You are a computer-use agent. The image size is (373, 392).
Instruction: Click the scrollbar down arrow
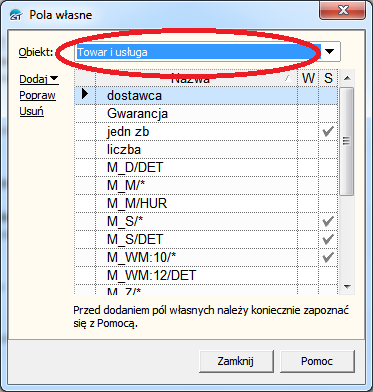click(x=347, y=287)
